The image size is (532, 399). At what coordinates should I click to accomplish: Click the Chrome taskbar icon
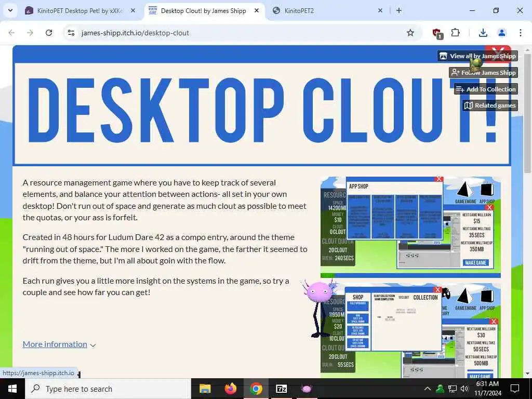tap(256, 389)
